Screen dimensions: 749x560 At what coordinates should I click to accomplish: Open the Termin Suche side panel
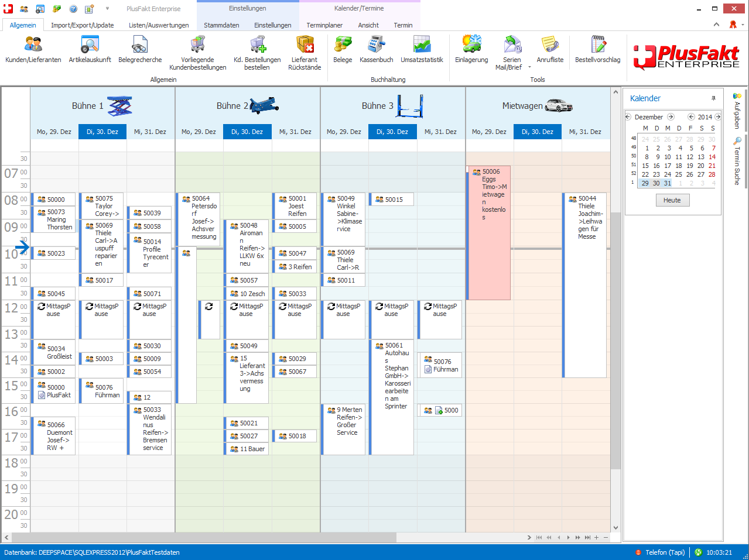coord(737,161)
